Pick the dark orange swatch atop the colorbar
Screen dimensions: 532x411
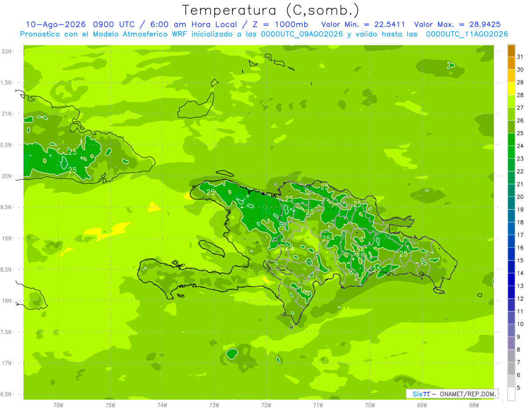tap(511, 51)
